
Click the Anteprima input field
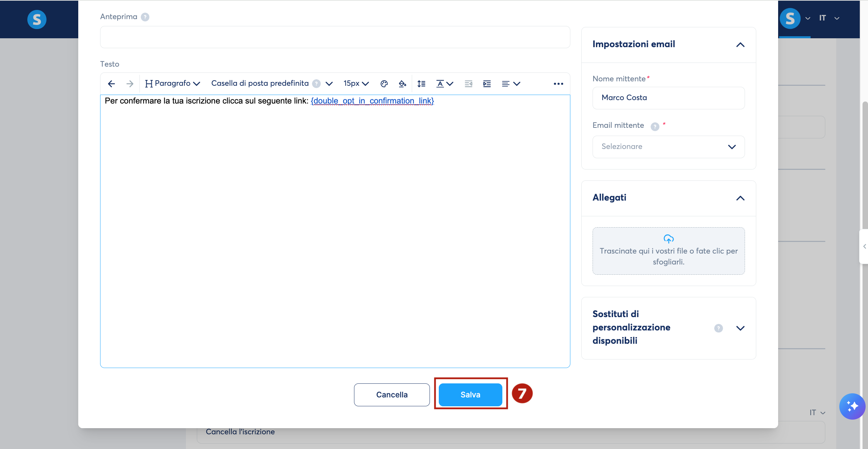point(335,37)
